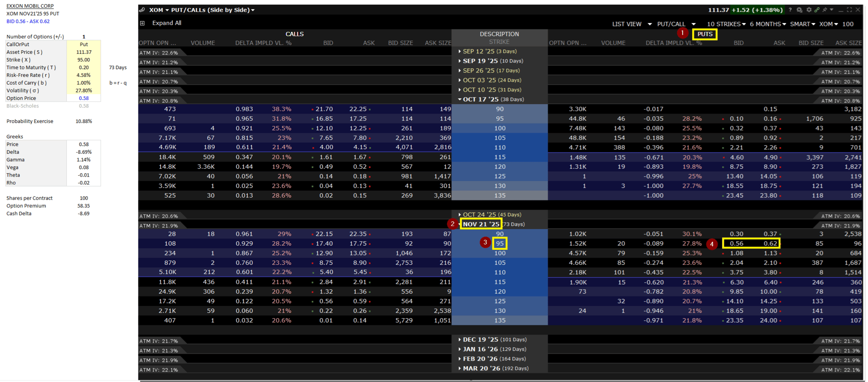Select the CallOrPut cell showing Put
The image size is (868, 382).
(84, 44)
